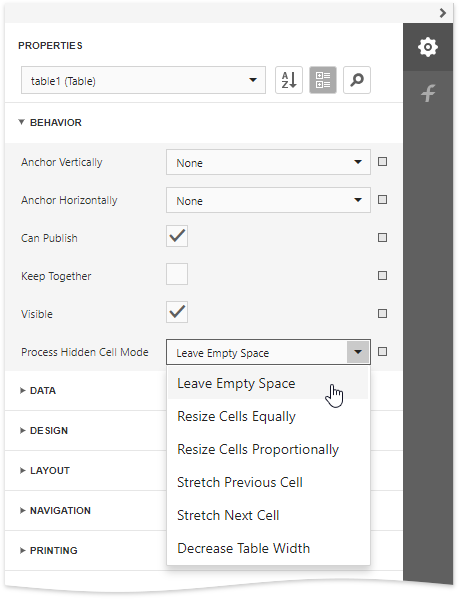The image size is (459, 599).
Task: Click the Anchor Vertically property marker square
Action: 382,162
